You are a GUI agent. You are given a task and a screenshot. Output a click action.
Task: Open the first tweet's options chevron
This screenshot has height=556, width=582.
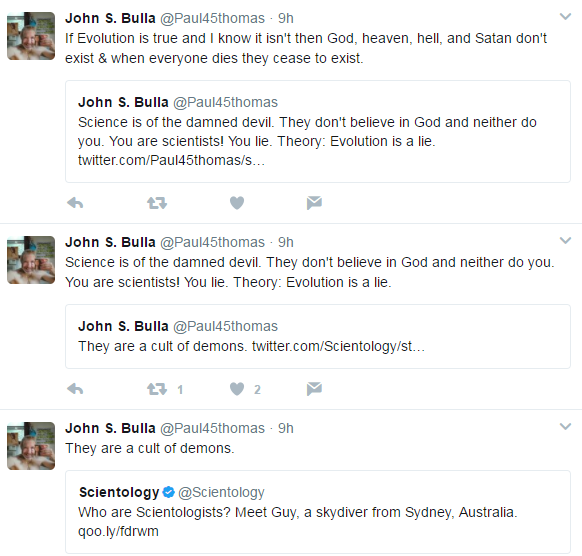click(x=565, y=17)
